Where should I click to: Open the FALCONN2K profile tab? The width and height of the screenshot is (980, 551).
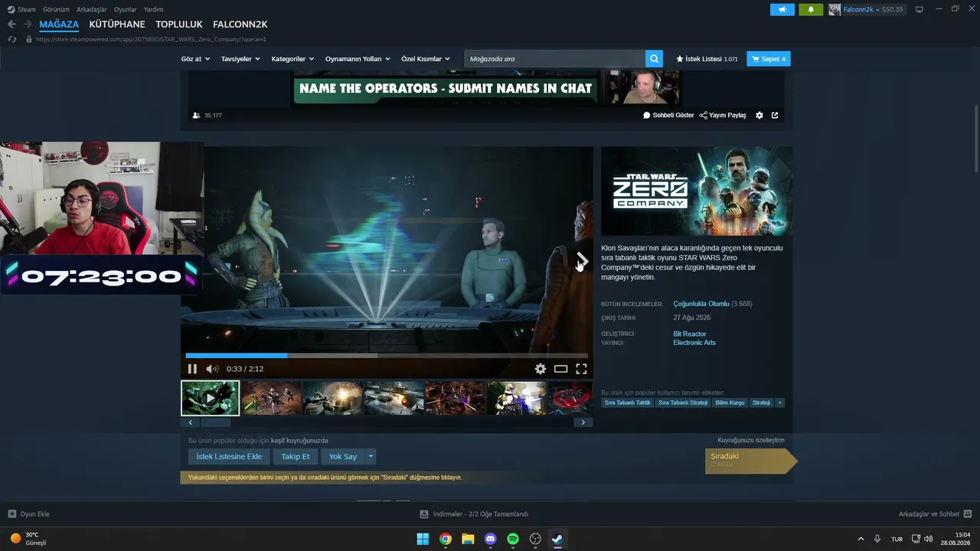tap(240, 24)
